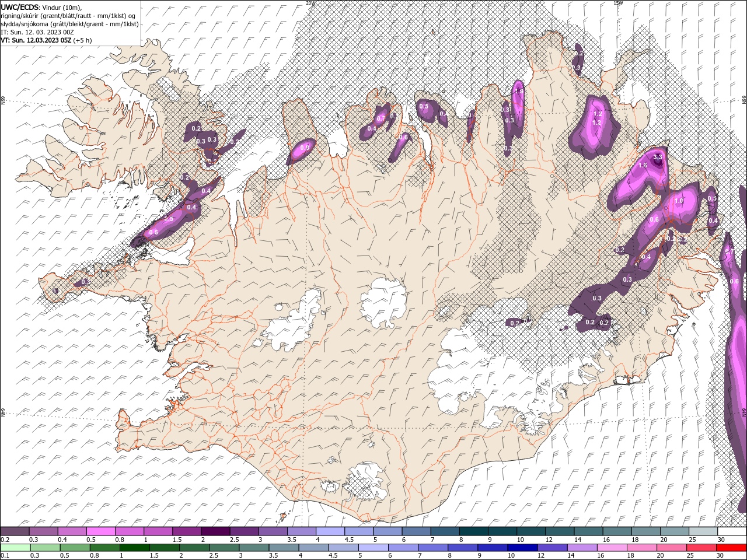This screenshot has height=560, width=747.
Task: Click the bright pink snow legend swatch after 0.5
Action: 101,531
